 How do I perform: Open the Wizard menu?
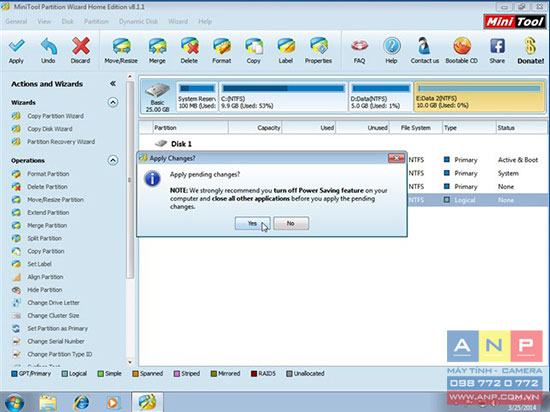point(178,21)
